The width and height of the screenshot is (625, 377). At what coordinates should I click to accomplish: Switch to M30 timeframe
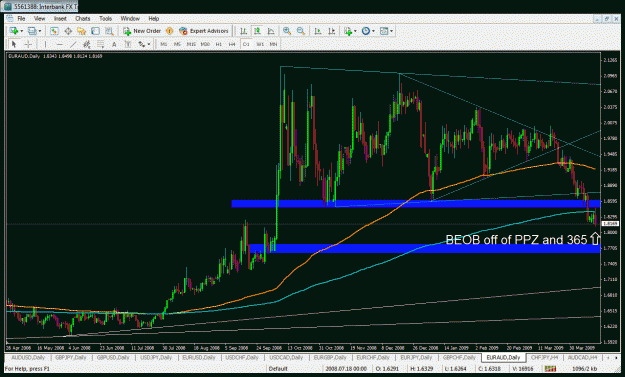tap(205, 44)
